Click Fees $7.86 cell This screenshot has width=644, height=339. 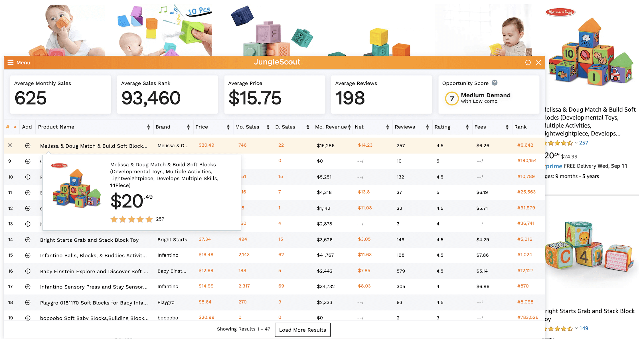coord(482,255)
